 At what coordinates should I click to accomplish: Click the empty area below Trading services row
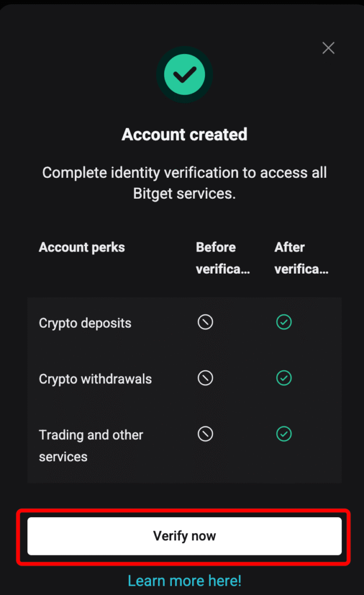185,475
